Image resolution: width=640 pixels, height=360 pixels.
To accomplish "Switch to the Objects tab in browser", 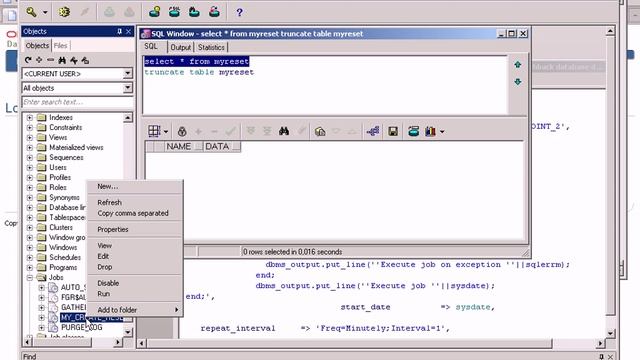I will point(37,46).
